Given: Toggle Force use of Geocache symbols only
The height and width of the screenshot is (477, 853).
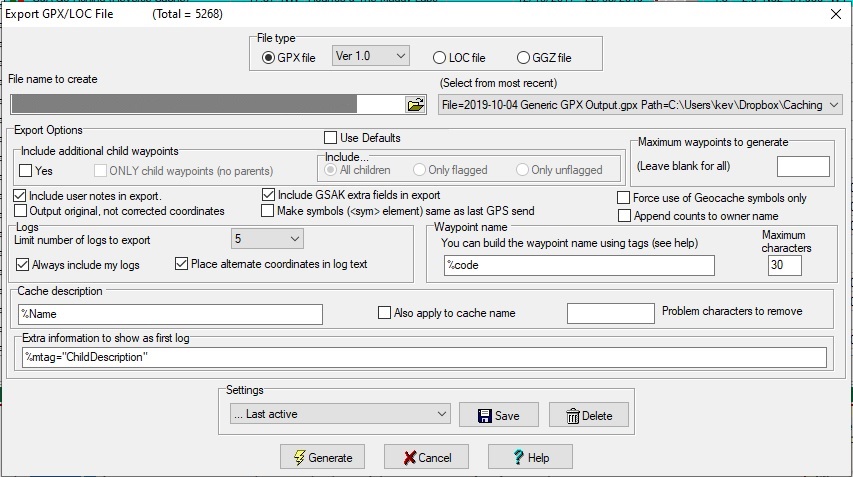Looking at the screenshot, I should pos(625,198).
